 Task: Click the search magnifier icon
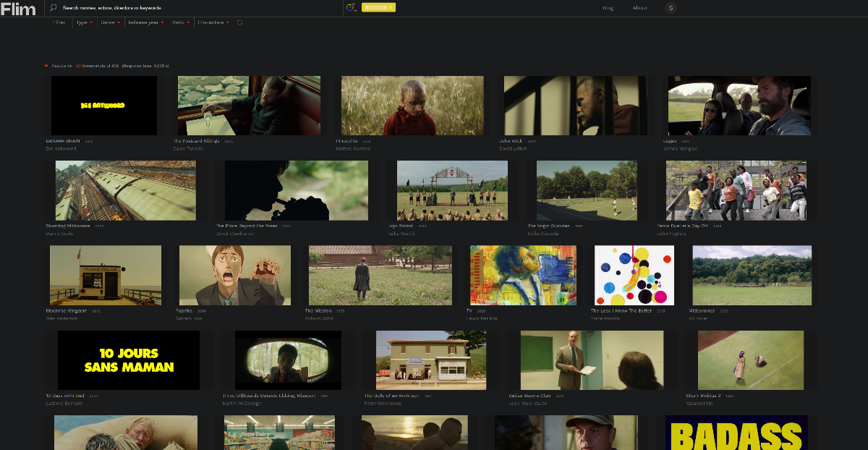[54, 8]
